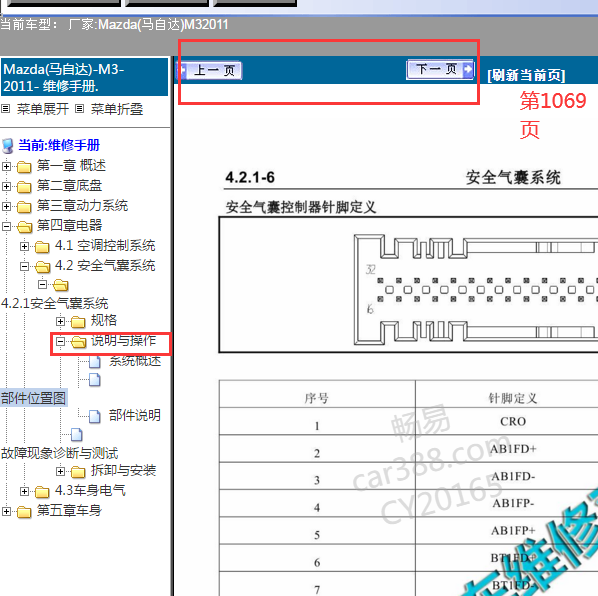The height and width of the screenshot is (596, 598).
Task: Select 4.3车身电气 tree item
Action: pyautogui.click(x=90, y=490)
